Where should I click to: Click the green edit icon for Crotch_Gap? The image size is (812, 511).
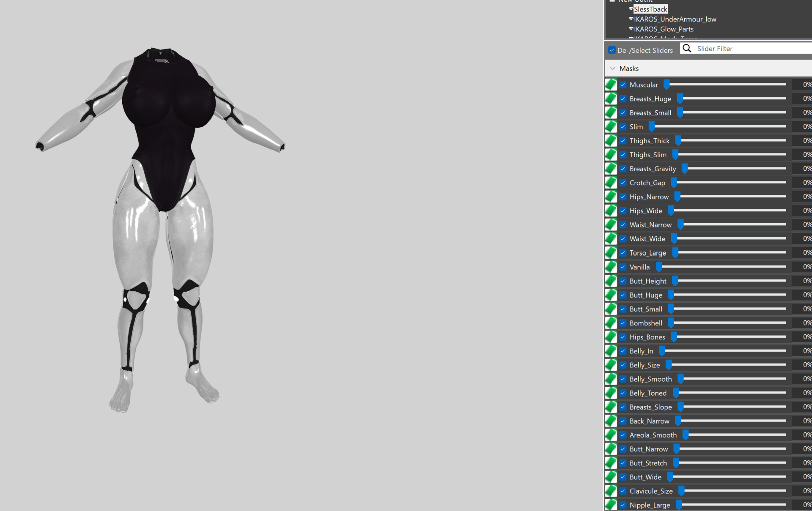[611, 183]
